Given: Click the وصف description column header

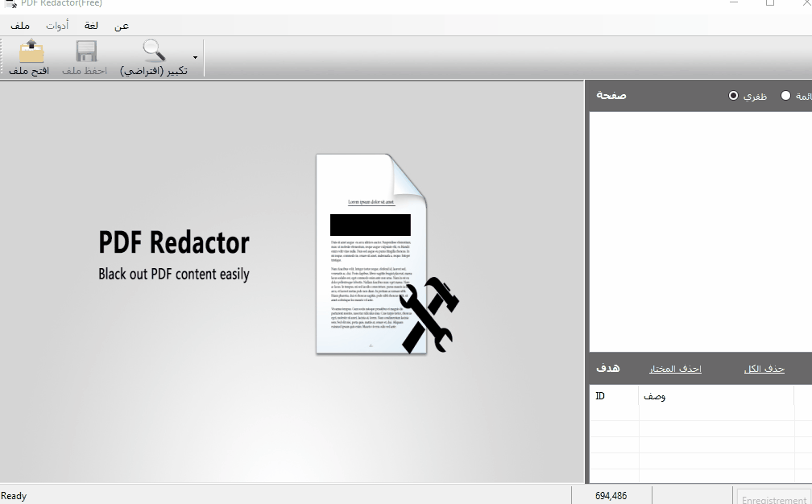Looking at the screenshot, I should click(716, 396).
